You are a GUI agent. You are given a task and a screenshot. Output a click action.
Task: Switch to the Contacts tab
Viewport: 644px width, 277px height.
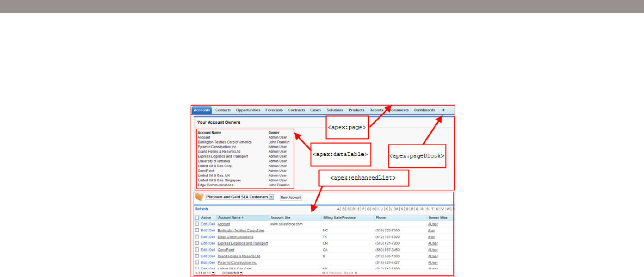223,110
